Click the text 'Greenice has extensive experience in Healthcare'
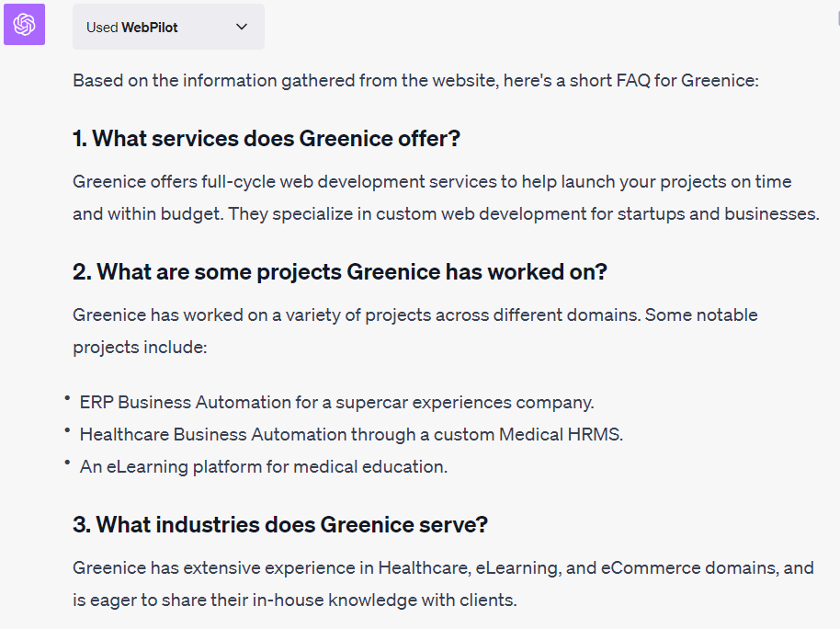The width and height of the screenshot is (840, 629). (x=443, y=568)
